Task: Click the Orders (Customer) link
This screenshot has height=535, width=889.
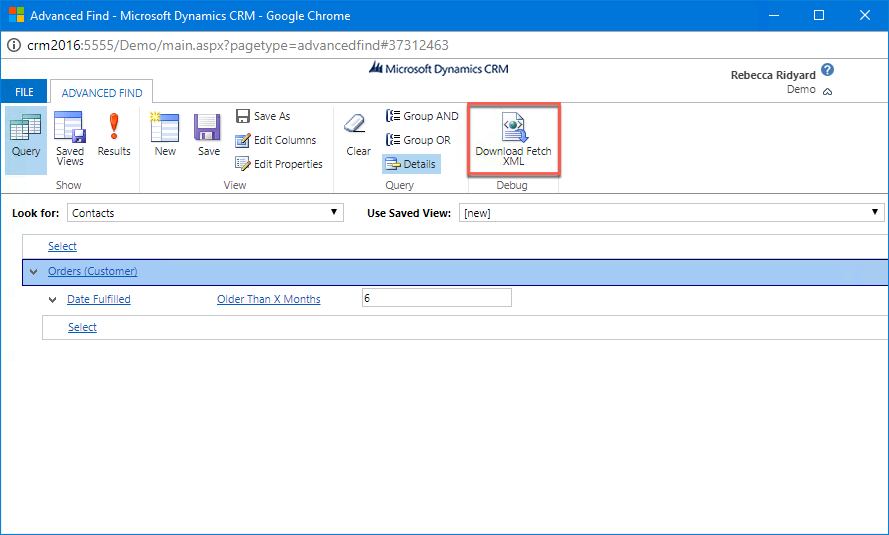Action: pyautogui.click(x=92, y=271)
